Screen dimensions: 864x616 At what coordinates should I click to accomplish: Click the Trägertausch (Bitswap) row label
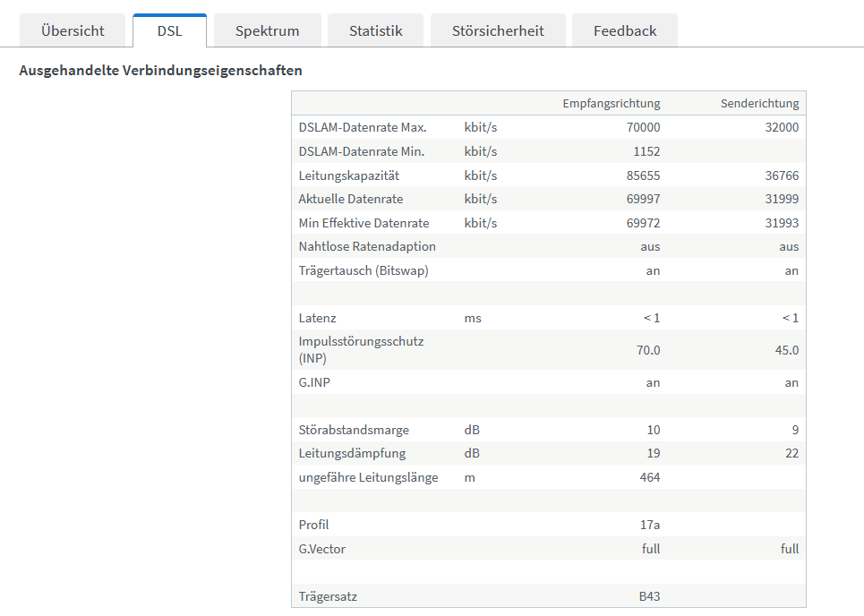(364, 270)
